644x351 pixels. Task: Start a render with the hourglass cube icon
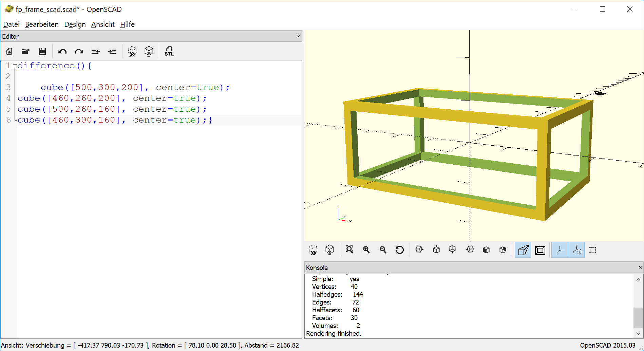tap(149, 51)
